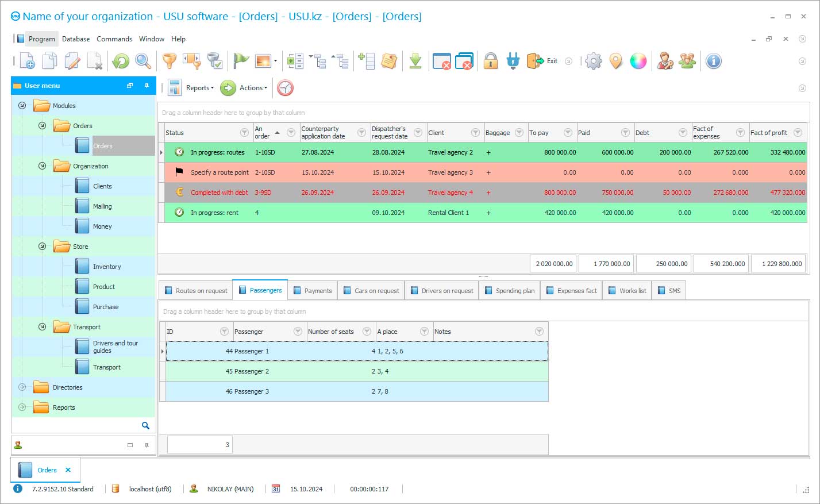Open the Program menu
Image resolution: width=820 pixels, height=504 pixels.
(41, 39)
